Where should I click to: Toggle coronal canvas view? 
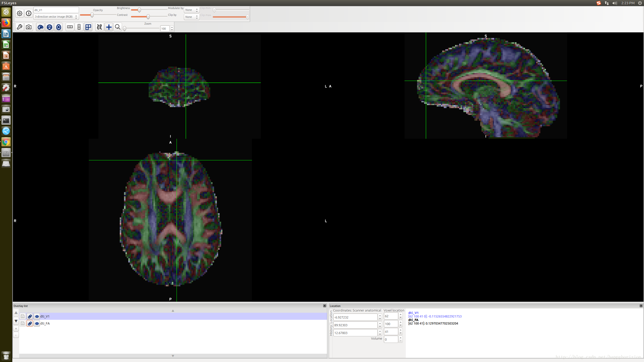pyautogui.click(x=50, y=27)
